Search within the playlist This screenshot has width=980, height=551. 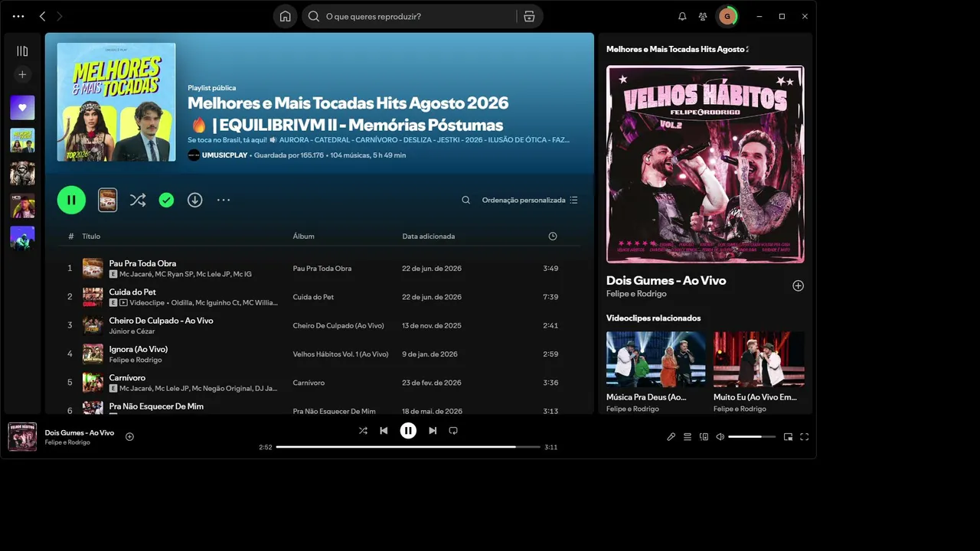pyautogui.click(x=465, y=200)
